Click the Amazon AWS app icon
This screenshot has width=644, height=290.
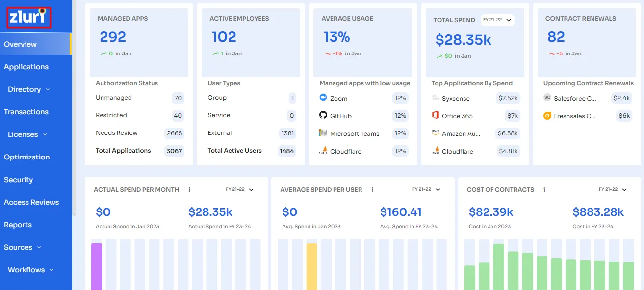[435, 133]
